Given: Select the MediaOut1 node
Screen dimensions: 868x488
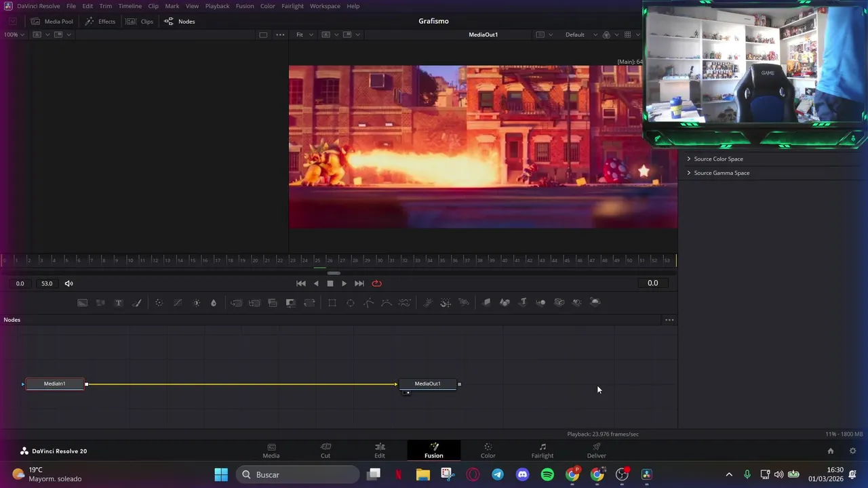Looking at the screenshot, I should tap(427, 384).
